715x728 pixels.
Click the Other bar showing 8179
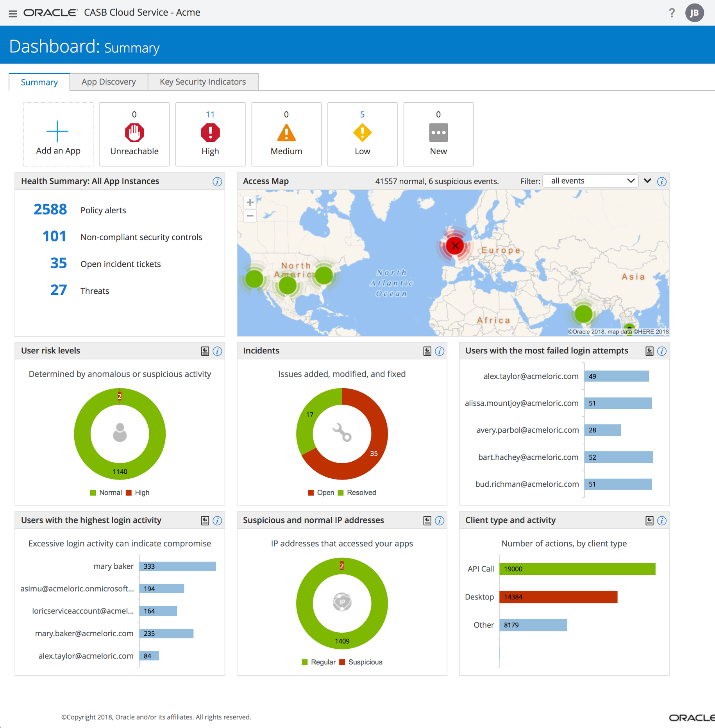pyautogui.click(x=533, y=625)
